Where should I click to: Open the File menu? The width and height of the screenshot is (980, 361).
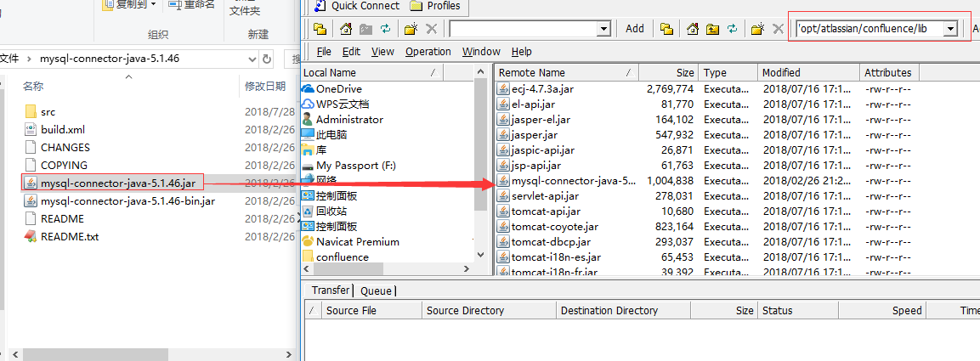pyautogui.click(x=324, y=51)
